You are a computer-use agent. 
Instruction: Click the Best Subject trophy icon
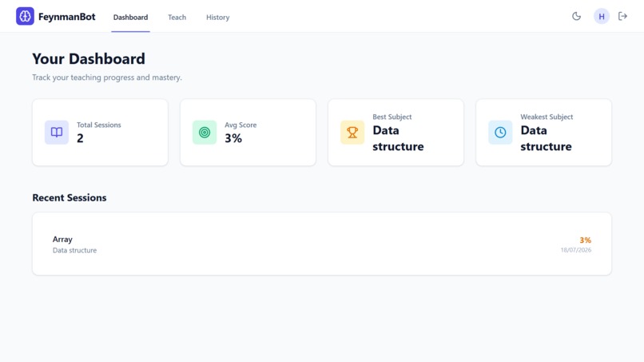(352, 133)
